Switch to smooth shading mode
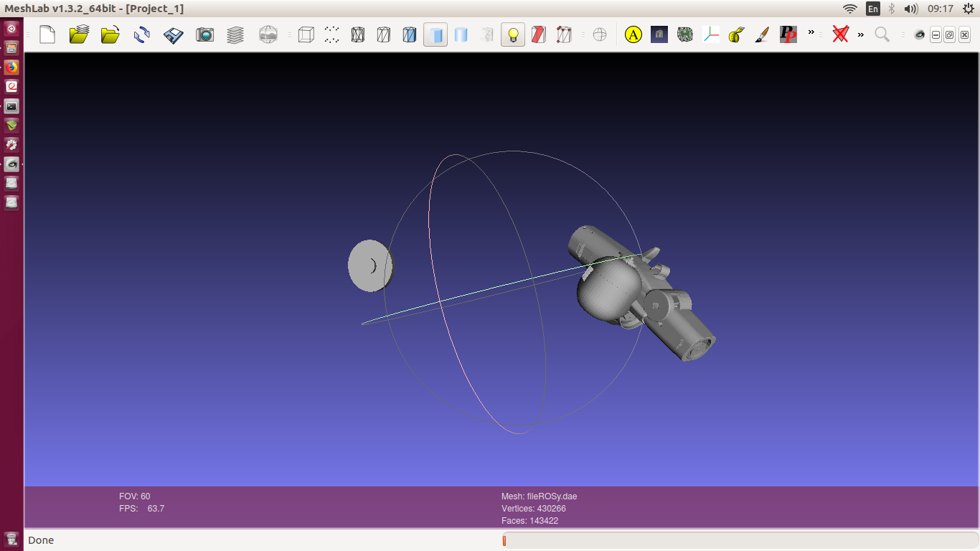Viewport: 980px width, 551px height. [x=461, y=34]
